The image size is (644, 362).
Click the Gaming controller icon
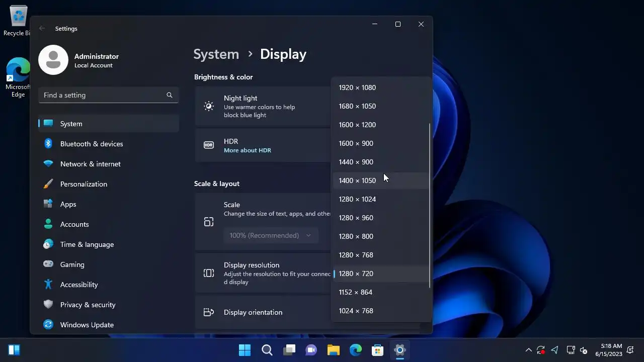(x=48, y=264)
